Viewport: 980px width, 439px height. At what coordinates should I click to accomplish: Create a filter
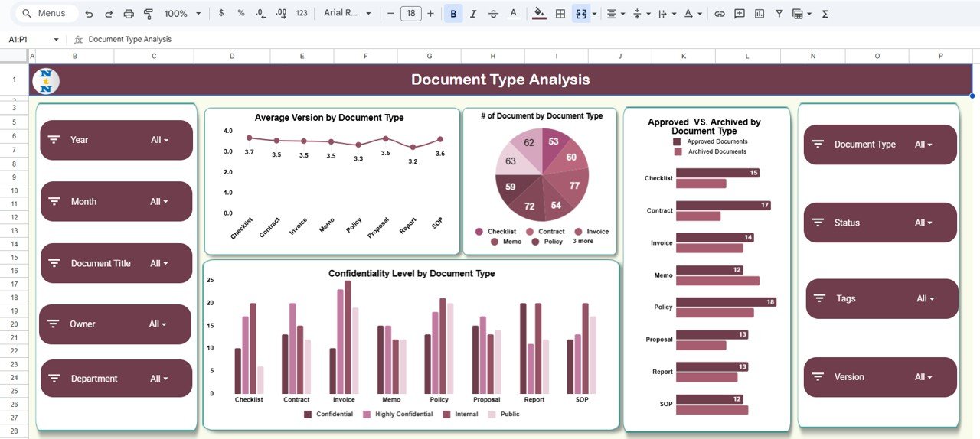(779, 14)
